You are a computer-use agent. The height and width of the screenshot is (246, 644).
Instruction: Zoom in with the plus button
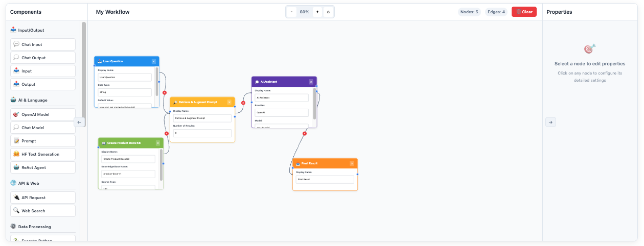pos(317,12)
